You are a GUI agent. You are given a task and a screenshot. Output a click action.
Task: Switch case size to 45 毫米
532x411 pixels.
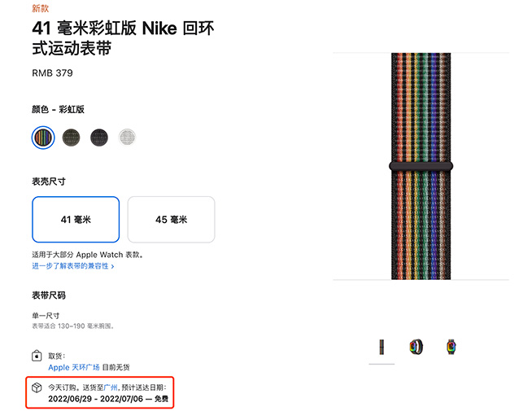[x=172, y=220]
